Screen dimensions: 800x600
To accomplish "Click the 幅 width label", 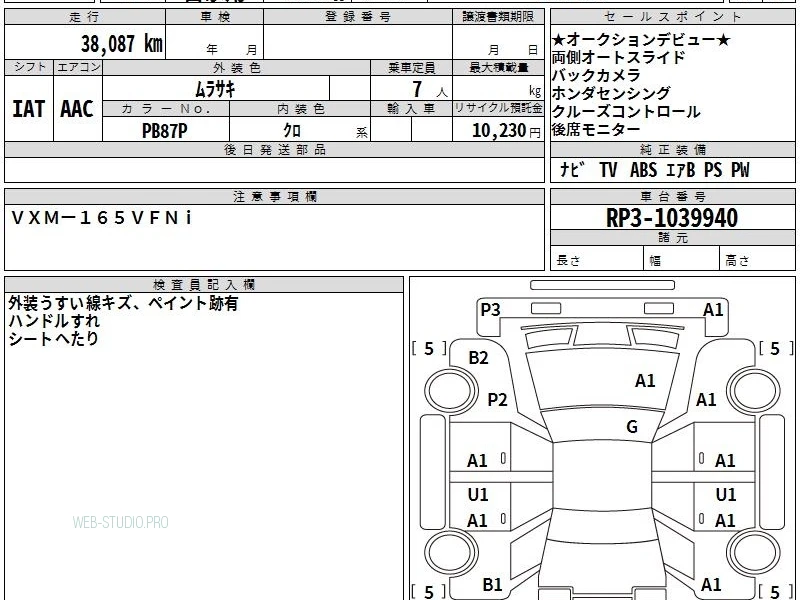I will coord(655,261).
